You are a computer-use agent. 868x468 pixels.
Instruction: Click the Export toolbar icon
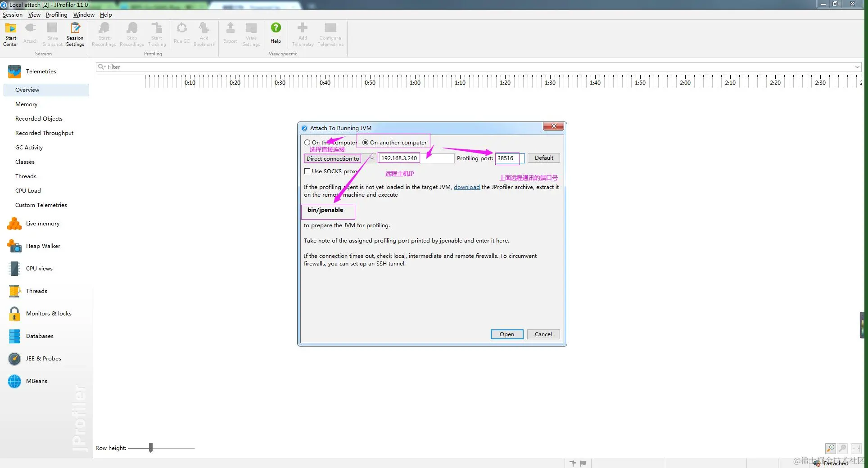click(230, 34)
